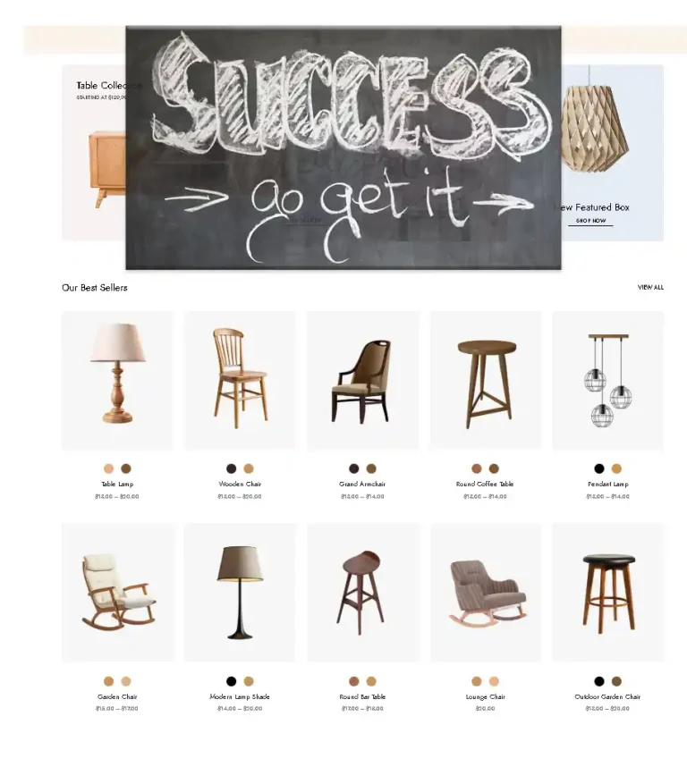Screen dimensions: 687x784
Task: Open the Pendant Lamp product image
Action: coord(608,381)
